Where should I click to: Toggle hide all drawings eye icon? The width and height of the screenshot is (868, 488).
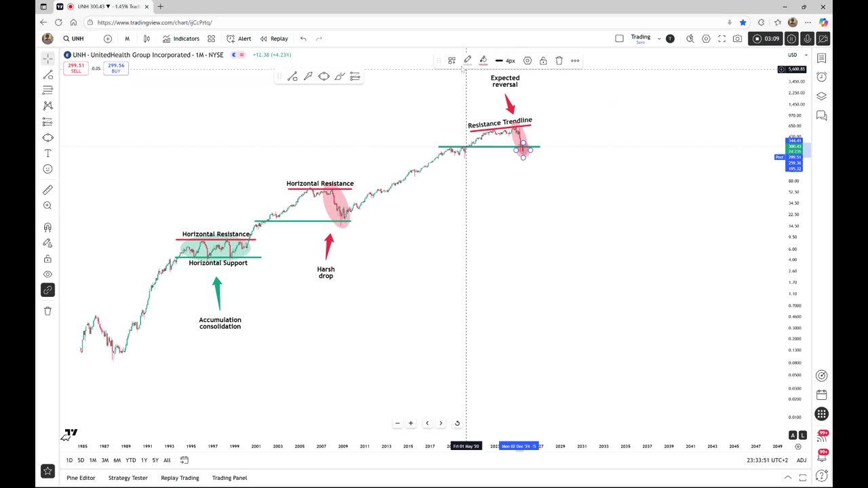[47, 274]
